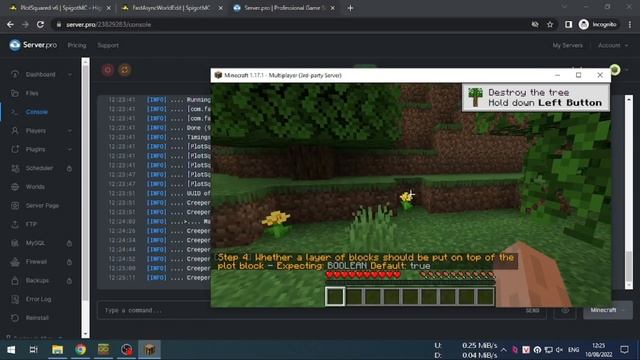
Task: Toggle the console eye visibility button
Action: [x=565, y=310]
